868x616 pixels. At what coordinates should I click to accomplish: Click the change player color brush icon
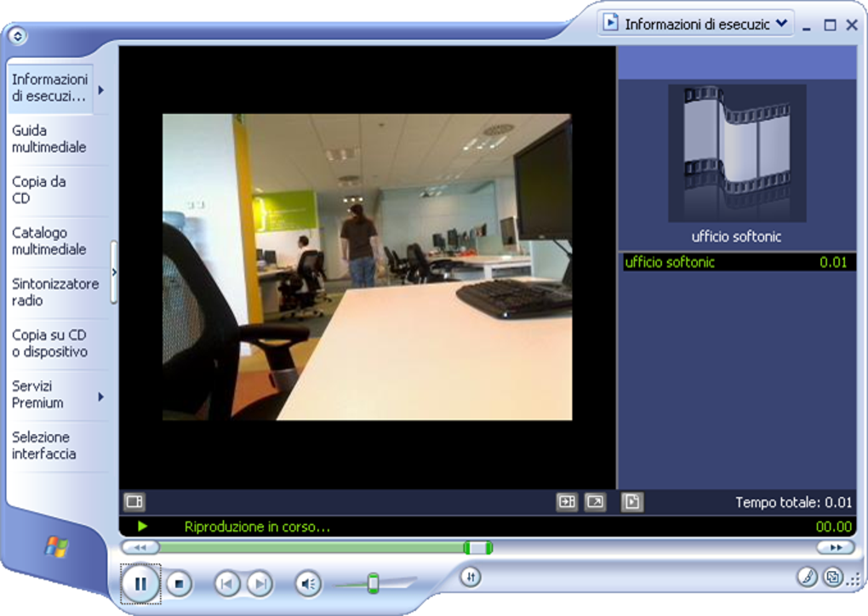tap(808, 577)
